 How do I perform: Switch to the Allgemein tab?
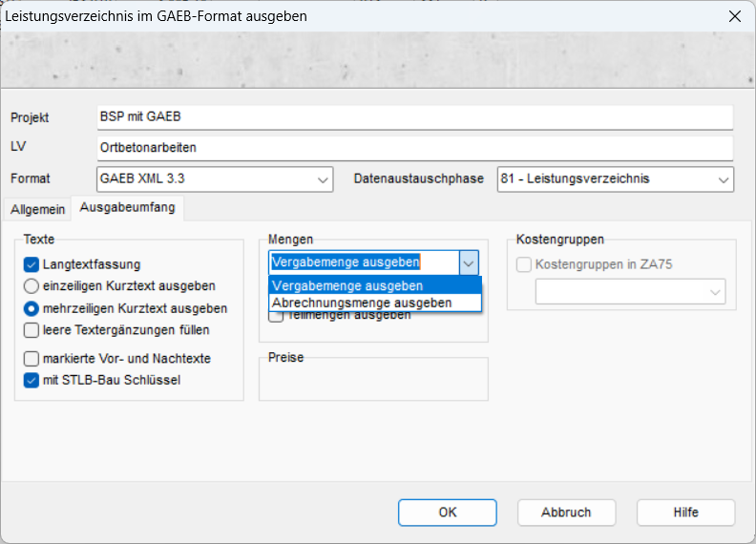click(38, 209)
